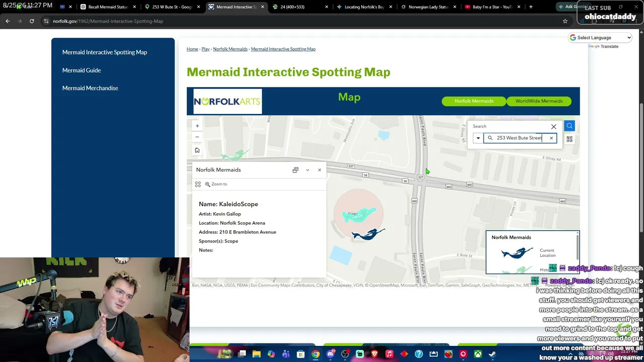The width and height of the screenshot is (644, 362).
Task: Click the 'Name: KaleidoScope' popup heading
Action: coord(228,204)
